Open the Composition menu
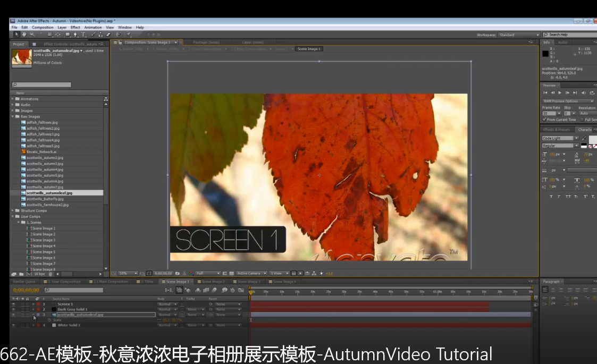 [x=43, y=28]
